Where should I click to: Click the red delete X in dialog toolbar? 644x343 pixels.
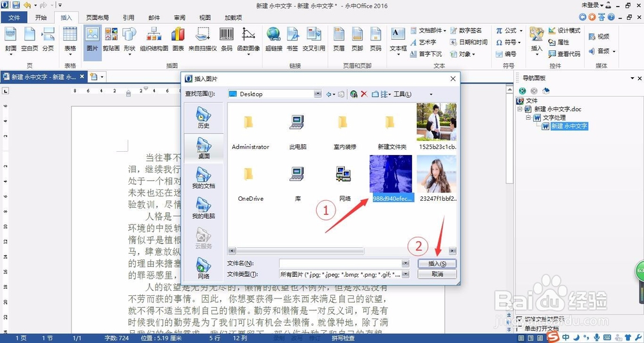point(364,94)
